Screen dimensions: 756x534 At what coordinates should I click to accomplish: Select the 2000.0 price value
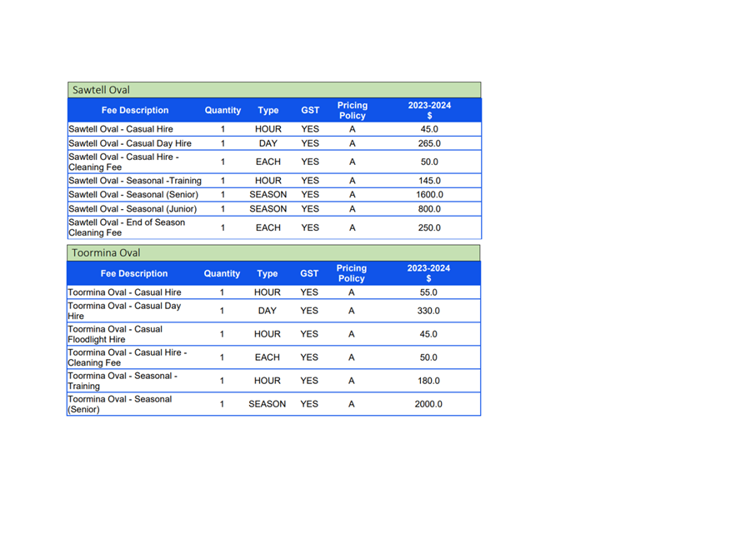click(x=428, y=404)
